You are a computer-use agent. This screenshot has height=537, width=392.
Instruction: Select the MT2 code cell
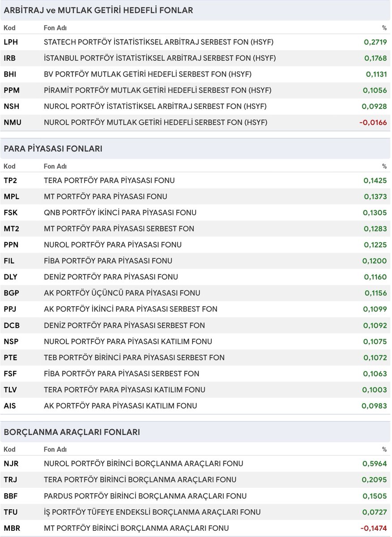click(11, 229)
